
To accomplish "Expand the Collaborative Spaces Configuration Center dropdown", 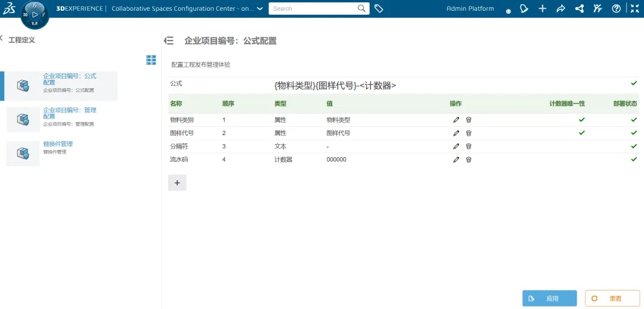I will pyautogui.click(x=259, y=9).
